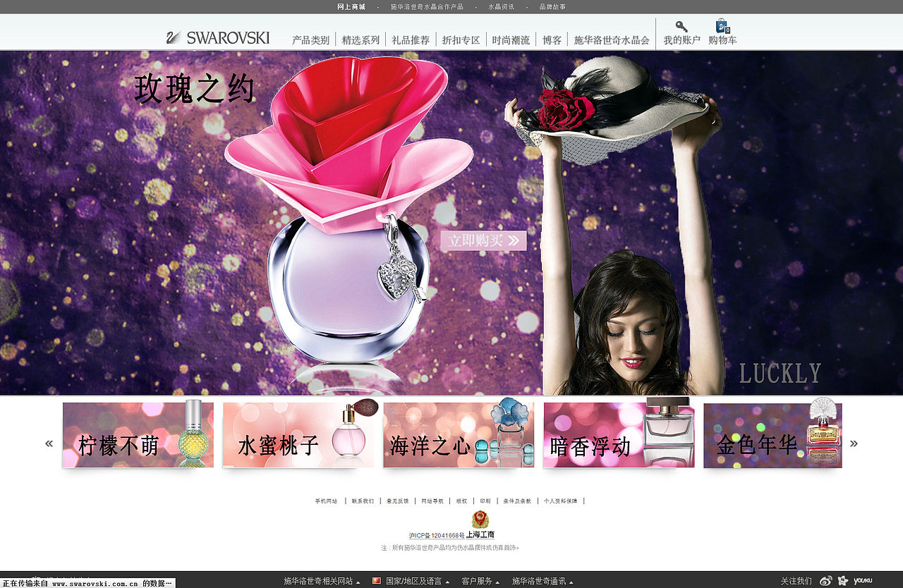
Task: Open 版权 footer link
Action: point(461,501)
